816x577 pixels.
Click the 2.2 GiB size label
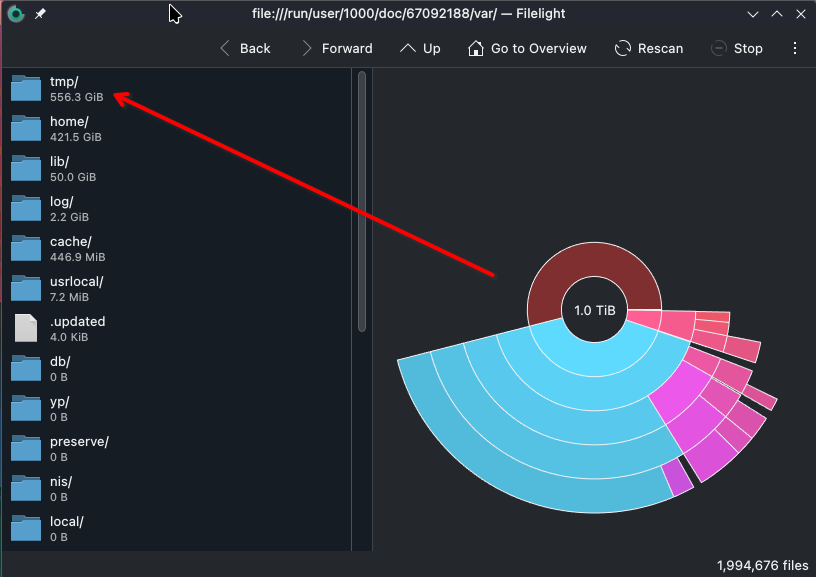pos(69,217)
